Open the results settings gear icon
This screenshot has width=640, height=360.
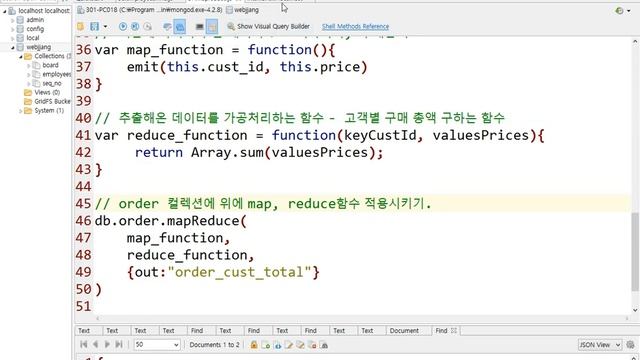click(631, 345)
